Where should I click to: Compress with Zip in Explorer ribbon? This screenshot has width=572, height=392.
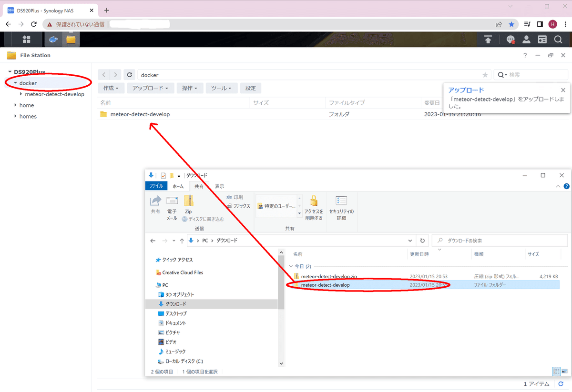pyautogui.click(x=188, y=205)
